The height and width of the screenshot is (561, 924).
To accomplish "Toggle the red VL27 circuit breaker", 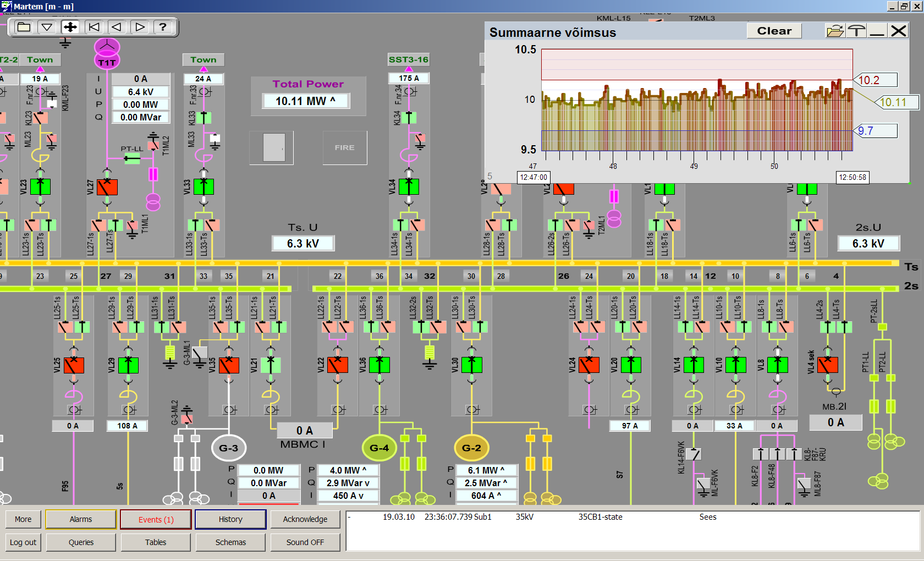I will [107, 187].
